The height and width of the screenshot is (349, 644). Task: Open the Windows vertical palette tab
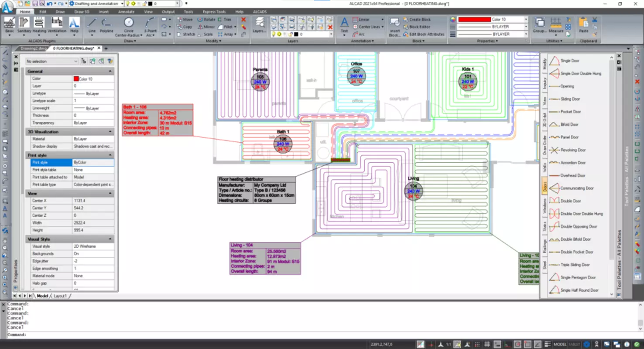[544, 206]
